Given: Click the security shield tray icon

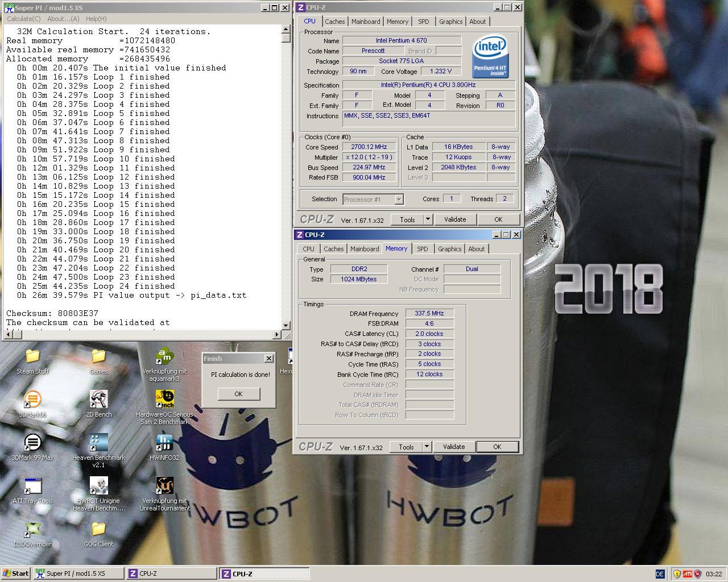Looking at the screenshot, I should (x=677, y=573).
